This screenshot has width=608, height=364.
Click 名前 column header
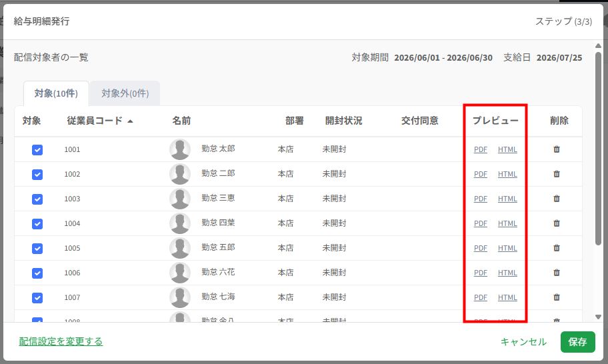pos(181,121)
